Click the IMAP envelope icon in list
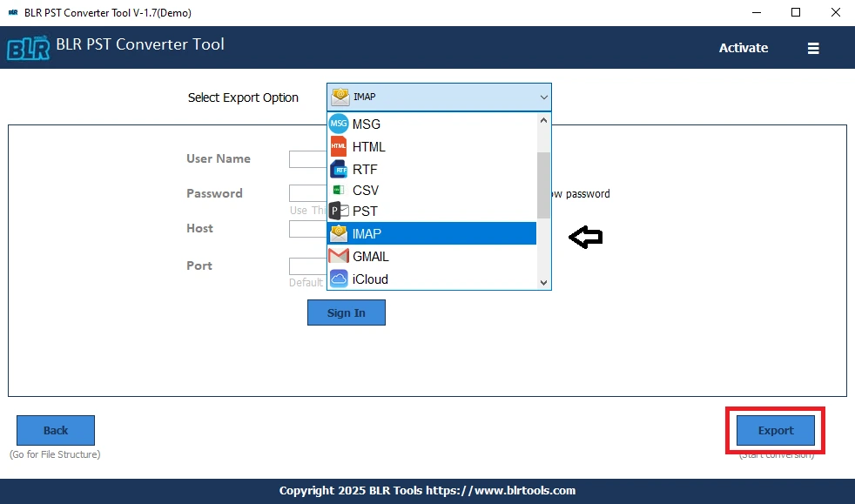Image resolution: width=855 pixels, height=504 pixels. coord(339,234)
